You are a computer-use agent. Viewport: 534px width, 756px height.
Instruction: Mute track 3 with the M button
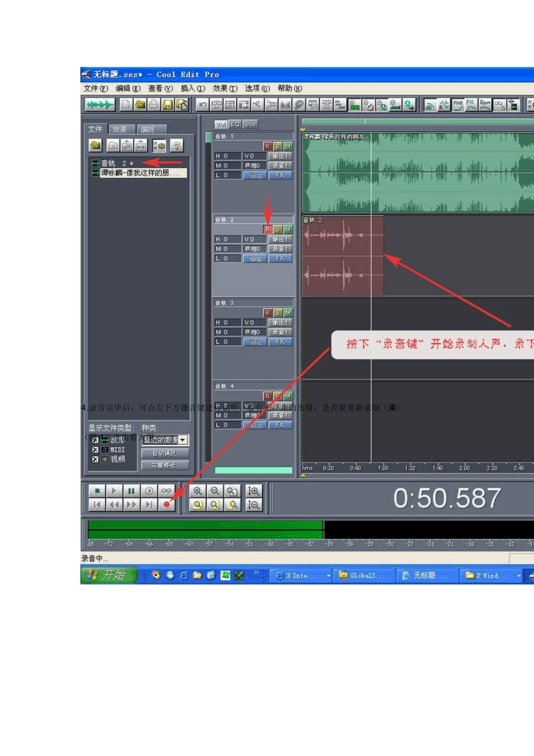288,313
